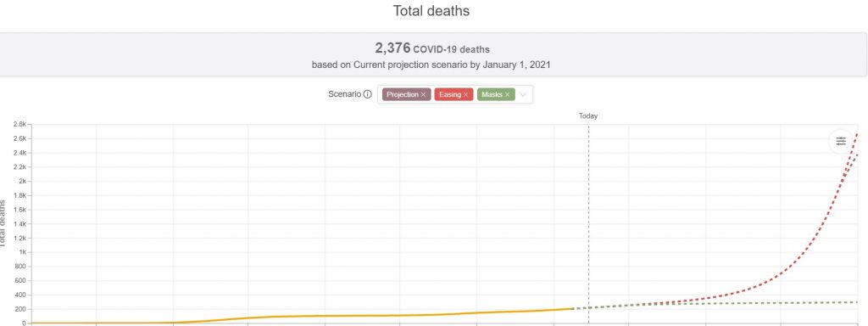Remove the Projection scenario tag
This screenshot has width=868, height=326.
[x=423, y=95]
